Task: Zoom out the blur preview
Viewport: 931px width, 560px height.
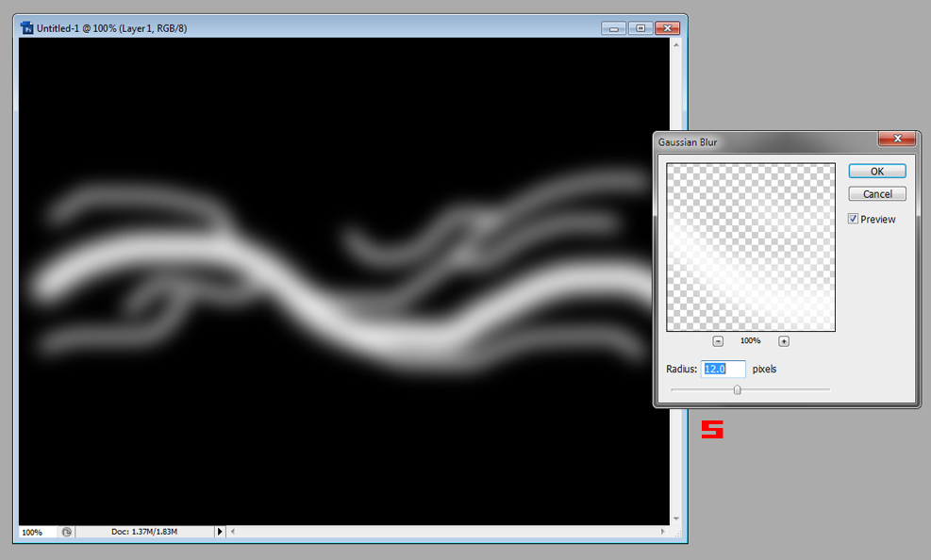Action: click(x=718, y=341)
